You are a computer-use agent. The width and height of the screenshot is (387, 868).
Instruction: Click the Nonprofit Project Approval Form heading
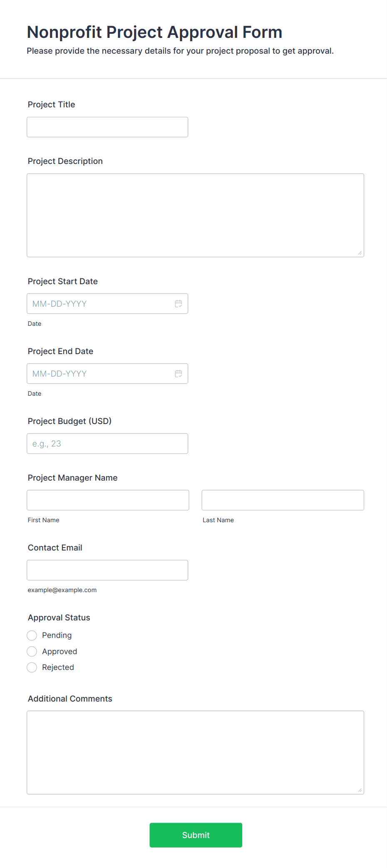pos(155,32)
